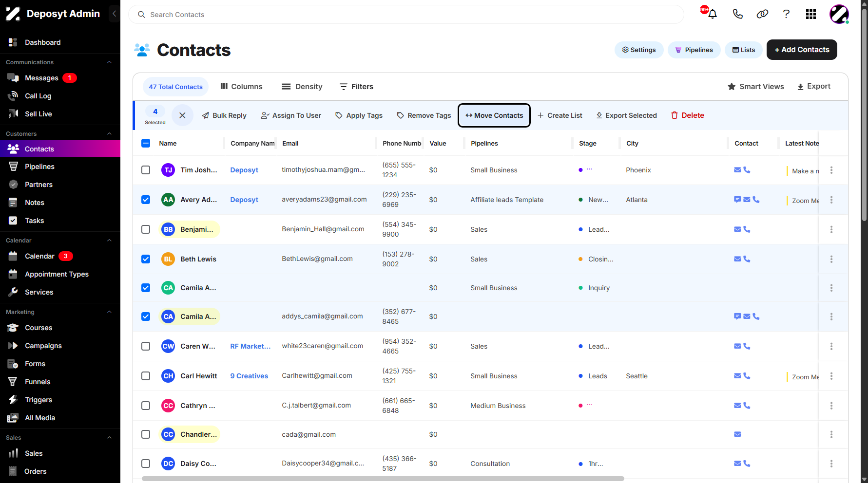Image resolution: width=868 pixels, height=483 pixels.
Task: Toggle the select-all header checkbox
Action: [146, 143]
